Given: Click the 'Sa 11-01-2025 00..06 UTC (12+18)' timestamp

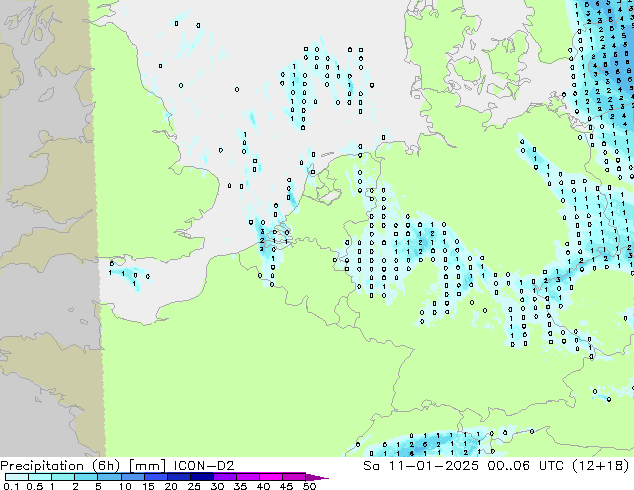Looking at the screenshot, I should click(497, 465).
